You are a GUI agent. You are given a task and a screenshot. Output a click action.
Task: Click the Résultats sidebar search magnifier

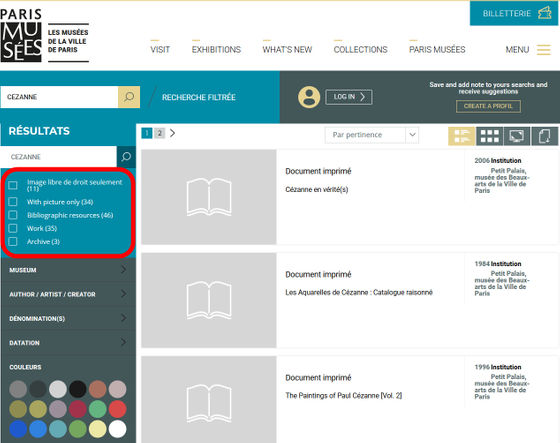coord(126,156)
